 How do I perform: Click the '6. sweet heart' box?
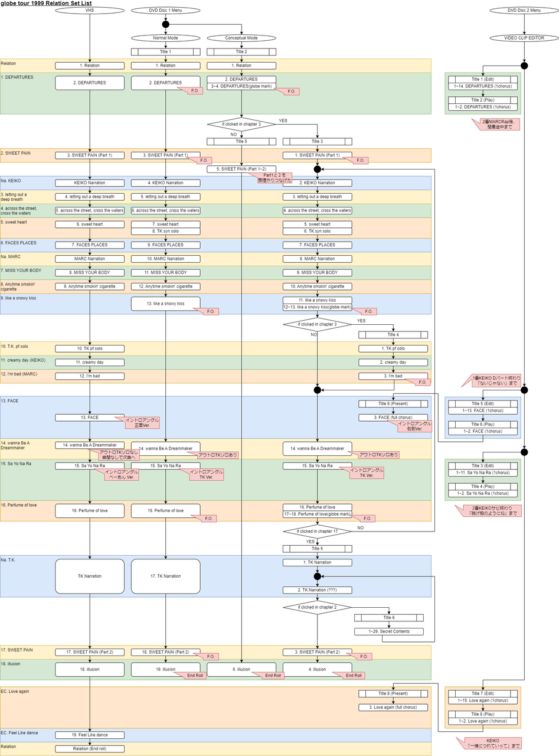90,224
